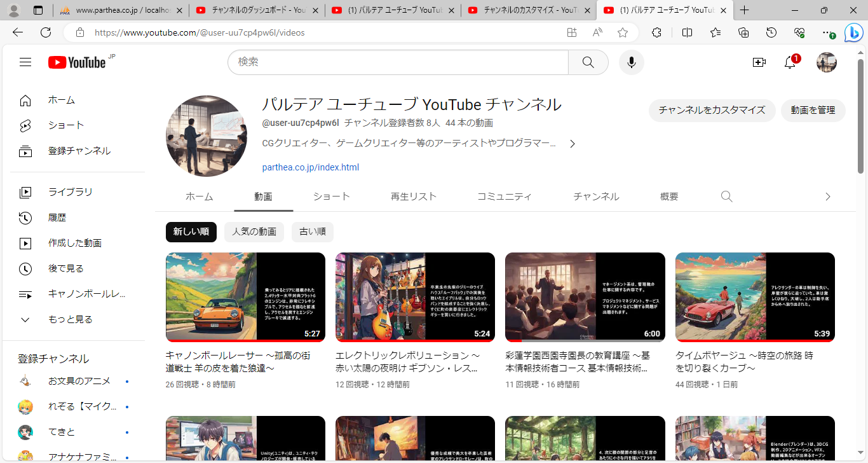Open the notifications bell with the badge
The height and width of the screenshot is (463, 868).
pos(790,62)
